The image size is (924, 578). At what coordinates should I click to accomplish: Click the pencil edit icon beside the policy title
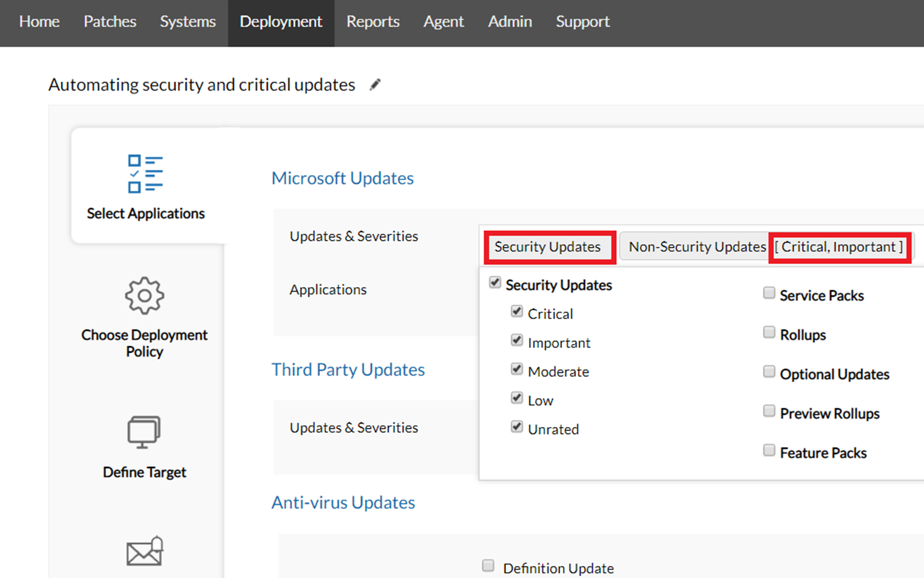[x=375, y=84]
